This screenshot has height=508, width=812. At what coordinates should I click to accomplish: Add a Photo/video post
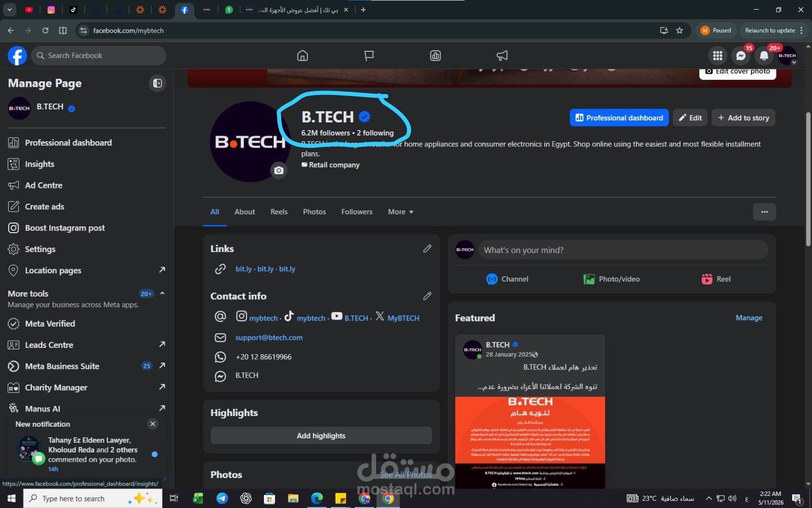click(612, 279)
